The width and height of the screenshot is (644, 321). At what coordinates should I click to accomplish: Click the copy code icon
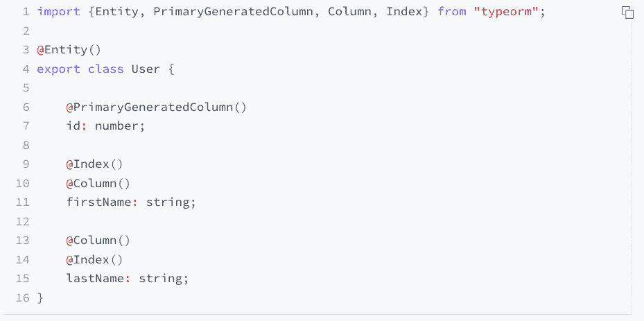[x=627, y=12]
